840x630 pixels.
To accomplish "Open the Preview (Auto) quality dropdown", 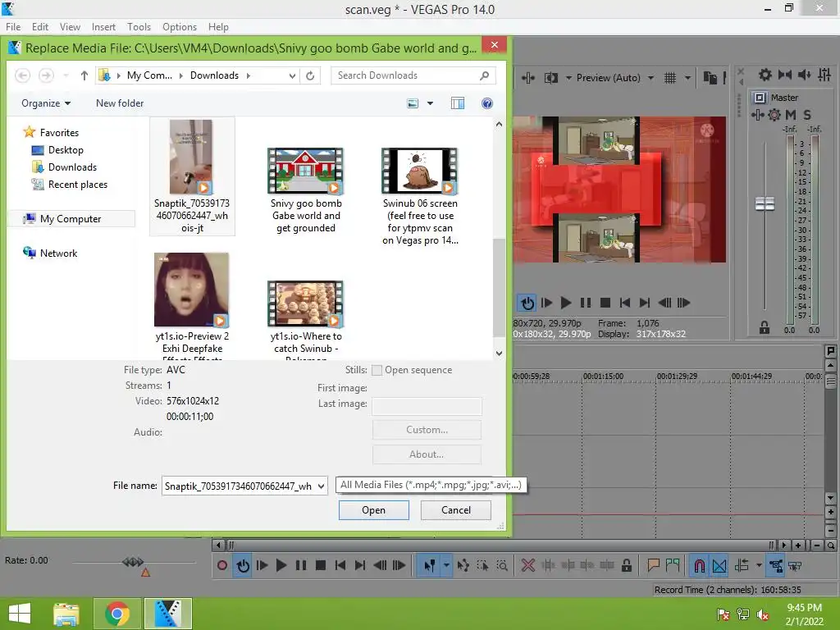I will (651, 78).
